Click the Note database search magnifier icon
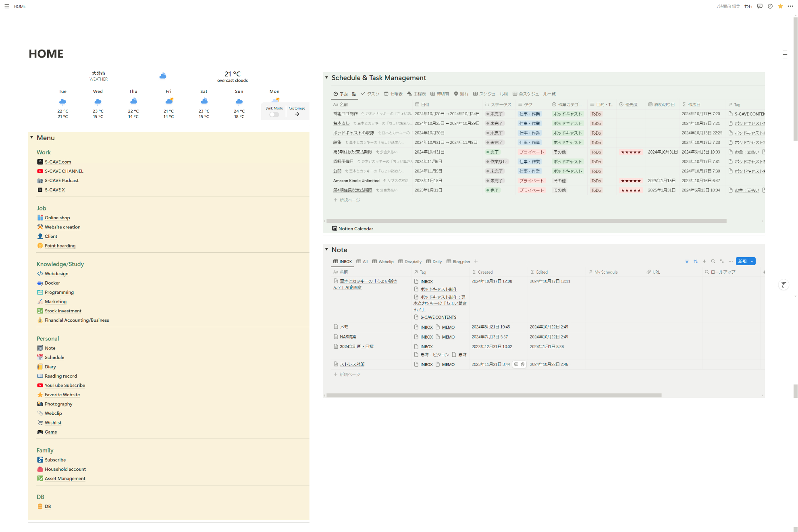The image size is (798, 532). 713,262
